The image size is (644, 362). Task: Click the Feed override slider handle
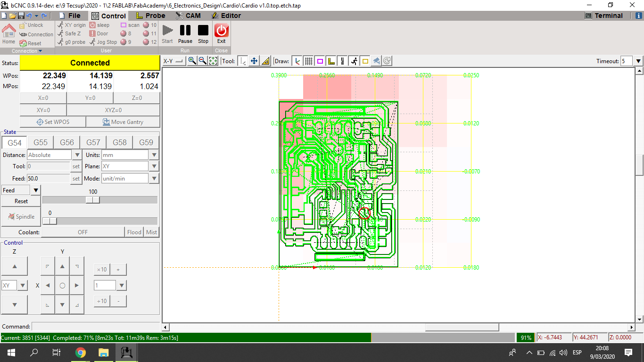pos(93,200)
